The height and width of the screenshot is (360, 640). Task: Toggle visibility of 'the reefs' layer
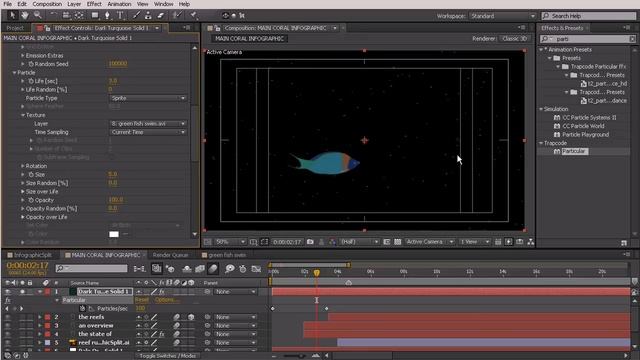pos(7,317)
